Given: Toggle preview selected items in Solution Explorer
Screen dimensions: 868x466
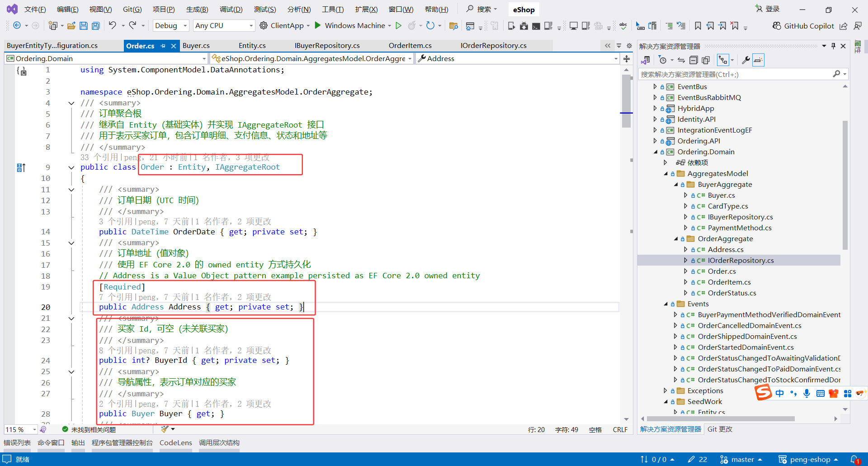Looking at the screenshot, I should (x=758, y=60).
